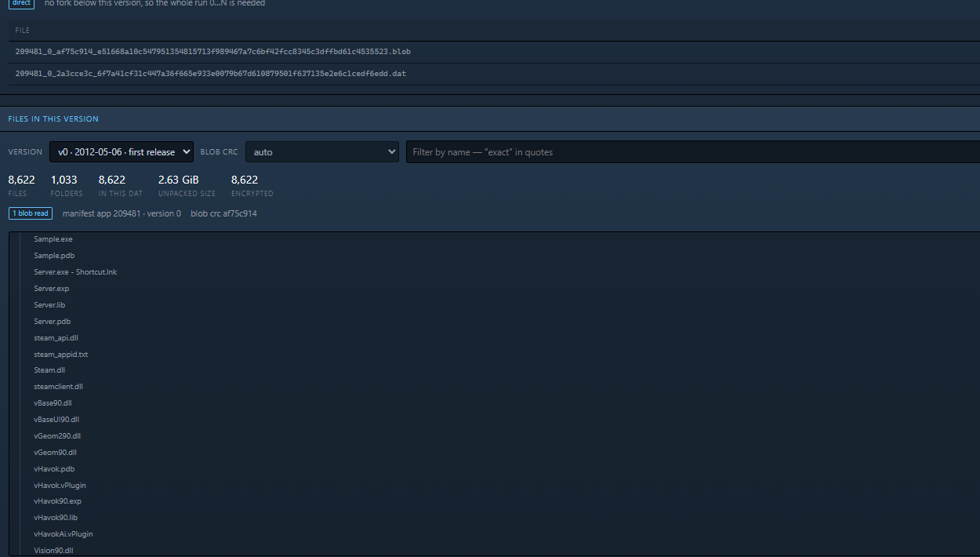980x557 pixels.
Task: Select vHavok90.exp in the file list
Action: pyautogui.click(x=58, y=501)
